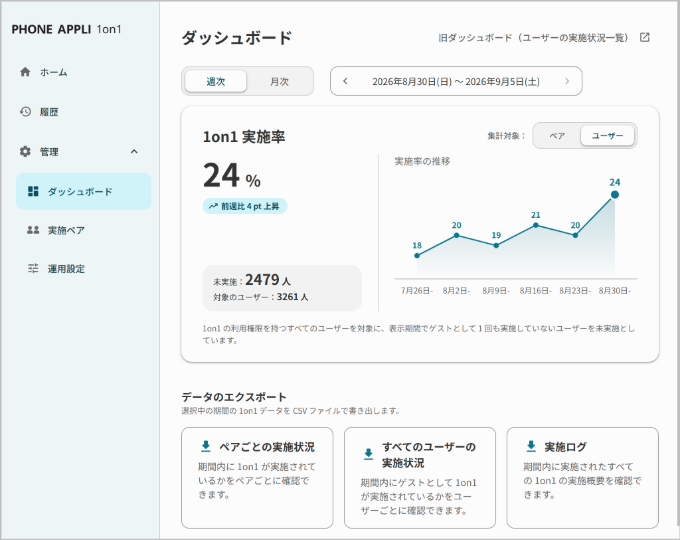This screenshot has height=540, width=680.
Task: Click the 集計対象 label
Action: [506, 136]
